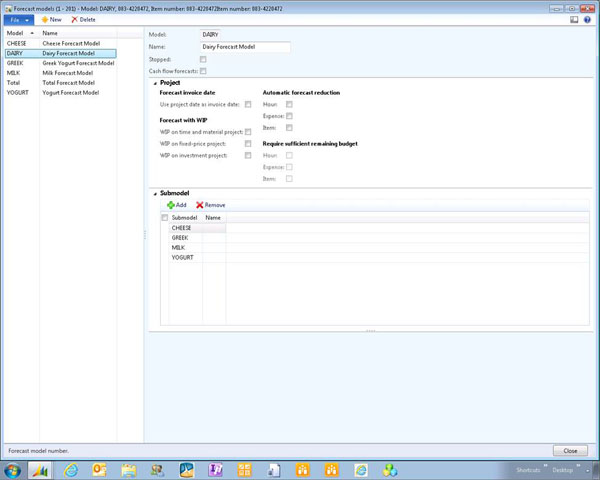The image size is (600, 480).
Task: Check WIP on time and material project
Action: tap(248, 132)
